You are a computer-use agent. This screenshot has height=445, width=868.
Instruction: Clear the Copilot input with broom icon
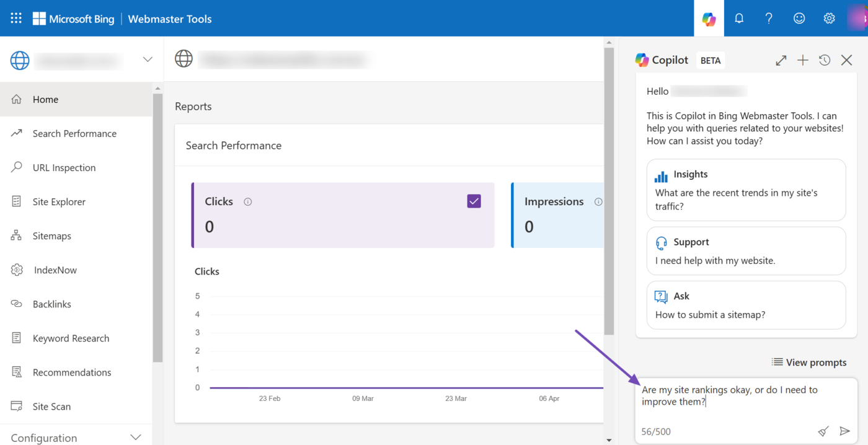point(823,431)
